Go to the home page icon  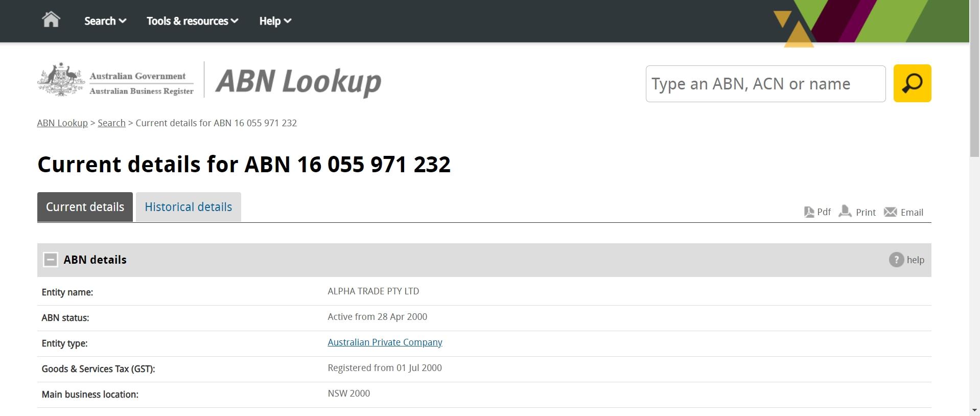point(51,20)
